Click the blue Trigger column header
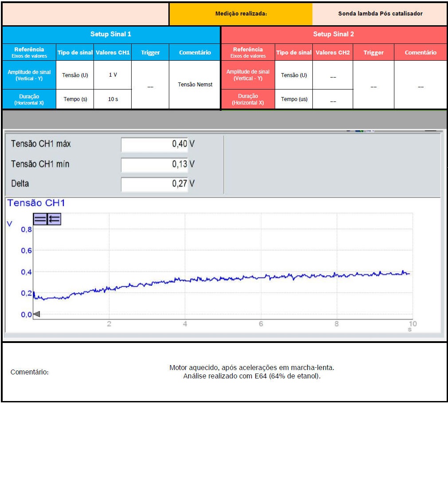This screenshot has height=483, width=448. 150,52
